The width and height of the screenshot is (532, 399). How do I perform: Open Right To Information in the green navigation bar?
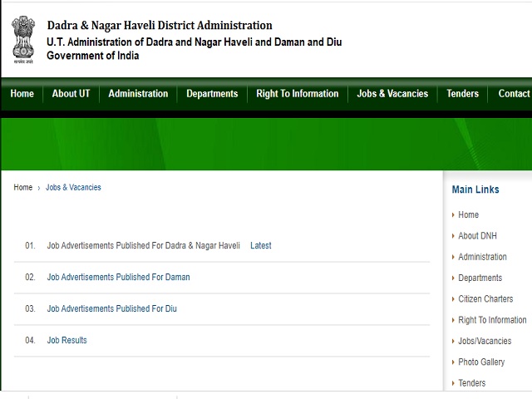pyautogui.click(x=298, y=94)
